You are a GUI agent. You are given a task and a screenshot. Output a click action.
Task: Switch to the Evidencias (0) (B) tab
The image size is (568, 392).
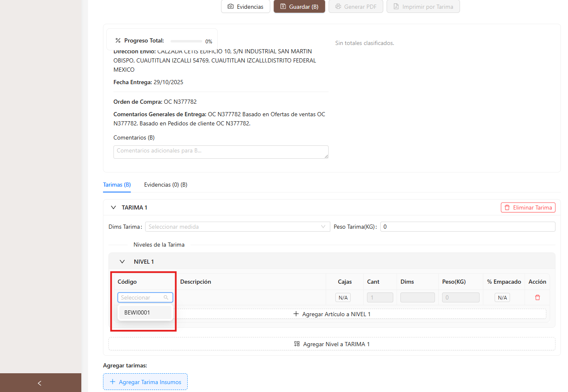point(166,185)
